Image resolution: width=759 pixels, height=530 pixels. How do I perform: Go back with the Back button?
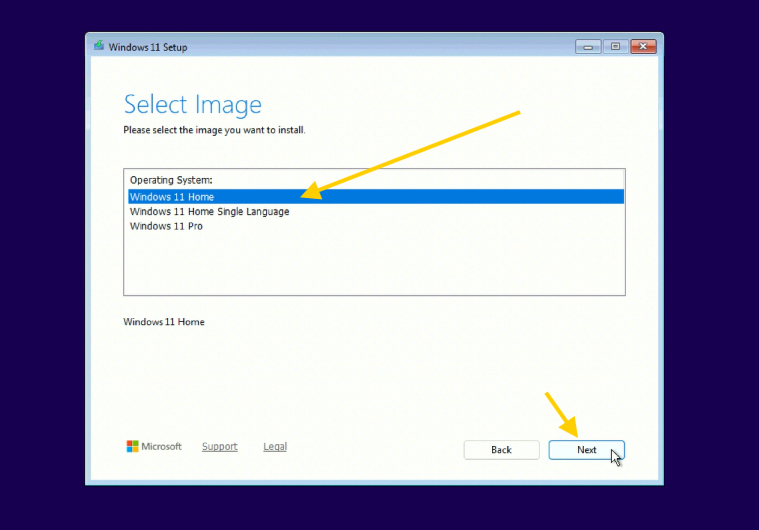[501, 450]
